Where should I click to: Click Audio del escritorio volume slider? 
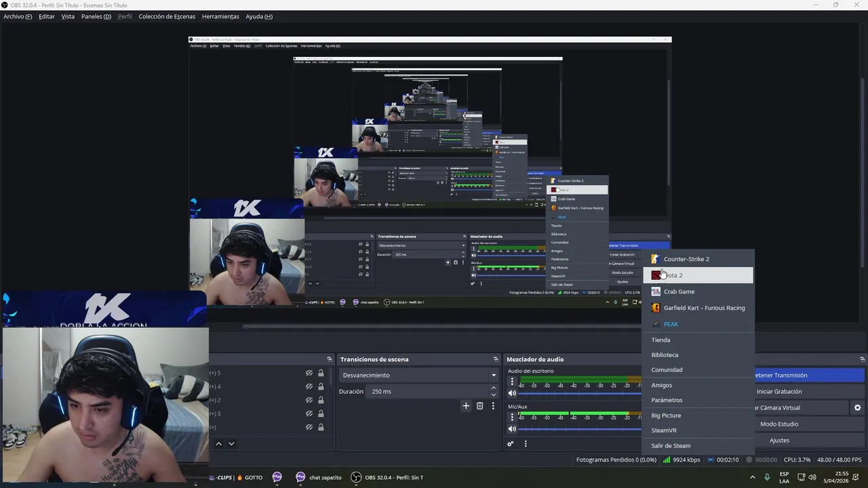coord(580,393)
